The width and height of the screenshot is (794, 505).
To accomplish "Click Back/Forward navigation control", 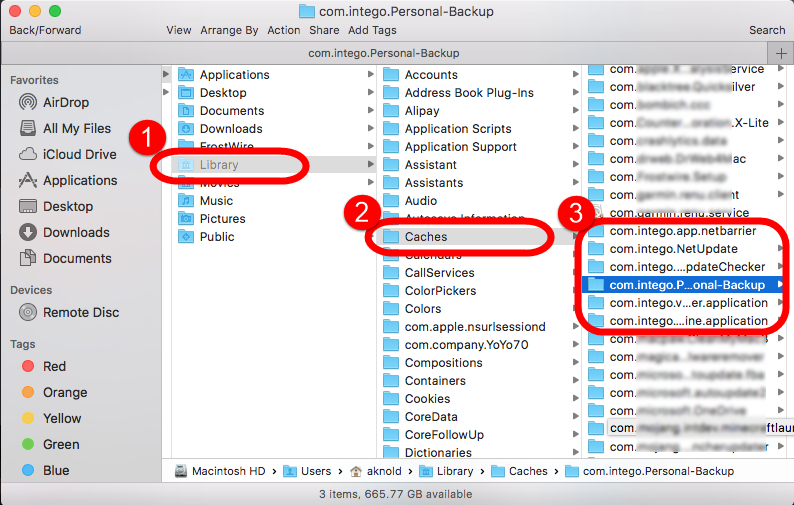I will [x=45, y=30].
